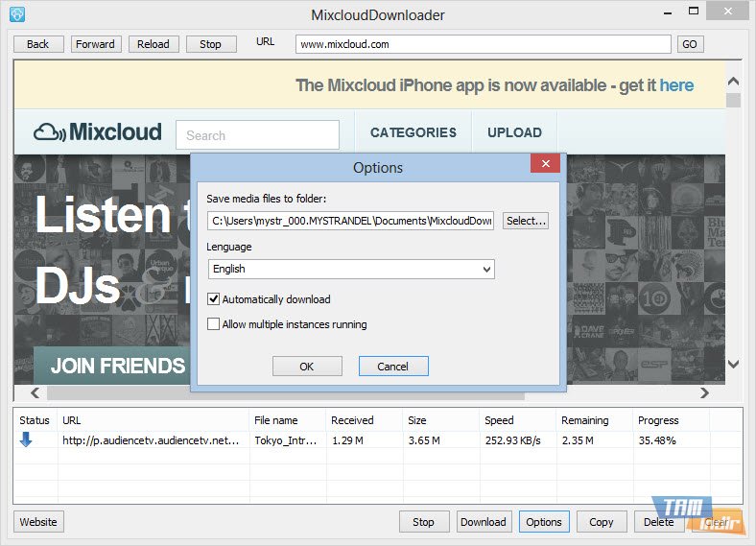Click the save folder path field
The height and width of the screenshot is (546, 756).
coord(351,221)
